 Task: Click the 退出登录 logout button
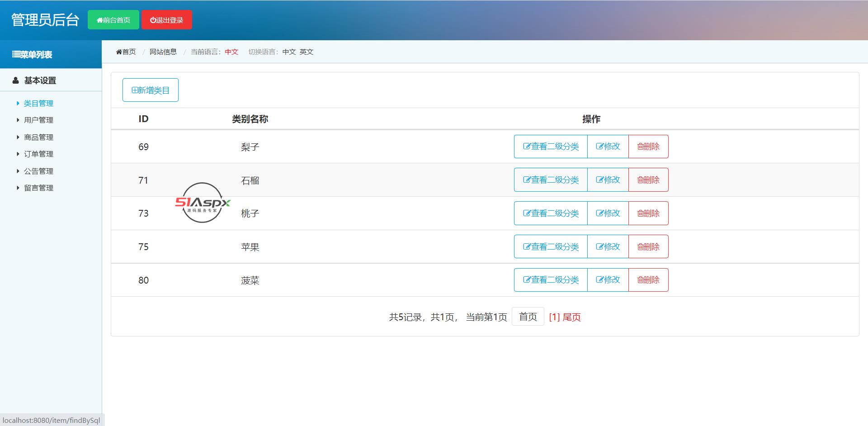(x=167, y=20)
